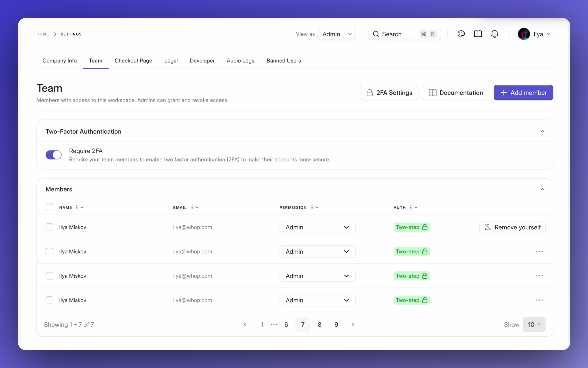Click the Remove yourself button
This screenshot has width=588, height=368.
(512, 227)
